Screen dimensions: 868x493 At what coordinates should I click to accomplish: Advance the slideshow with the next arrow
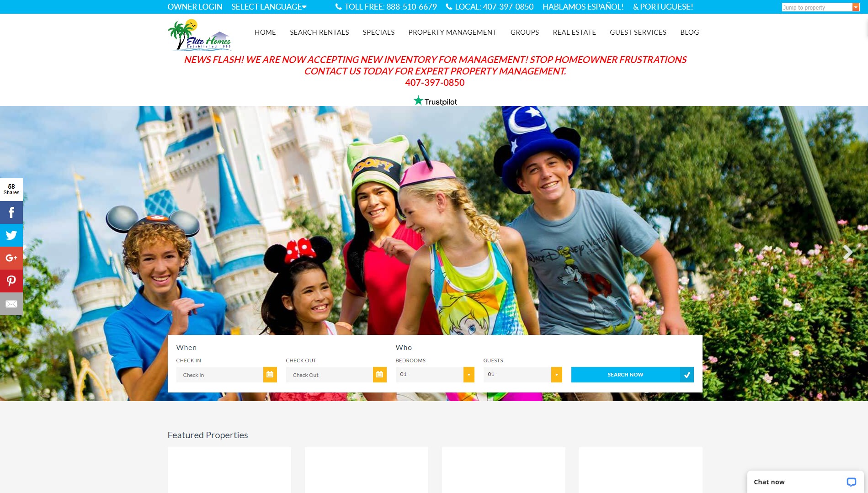(x=848, y=252)
